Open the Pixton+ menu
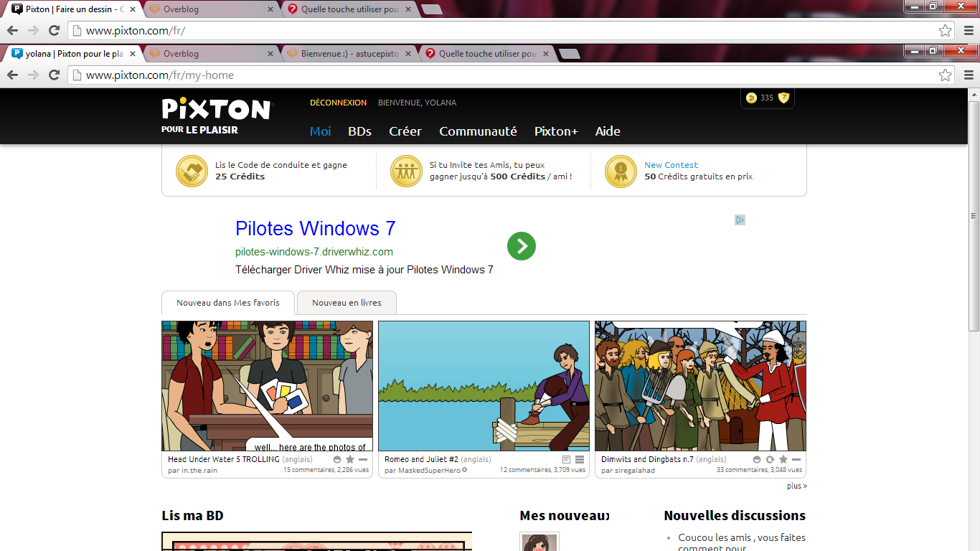This screenshot has height=551, width=980. tap(556, 131)
